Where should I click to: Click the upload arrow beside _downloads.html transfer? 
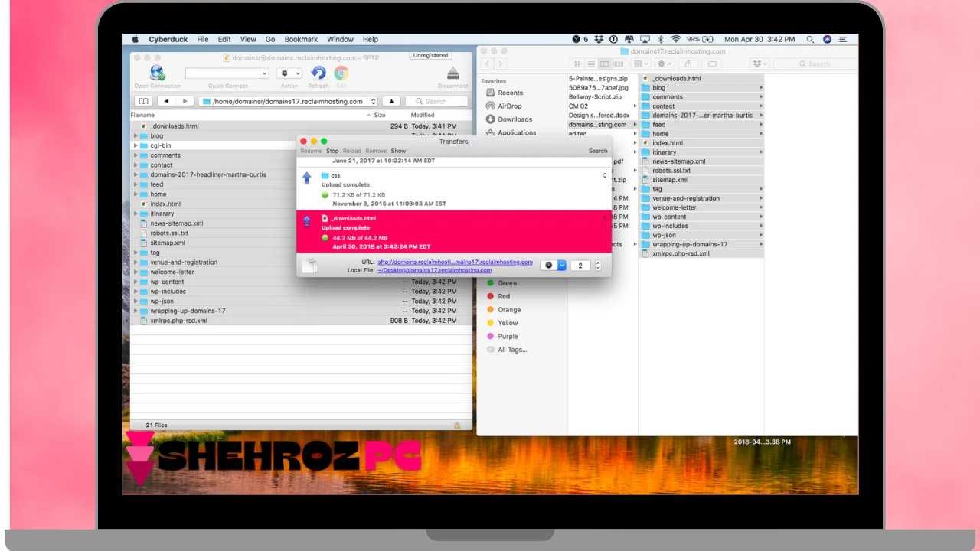click(x=307, y=220)
